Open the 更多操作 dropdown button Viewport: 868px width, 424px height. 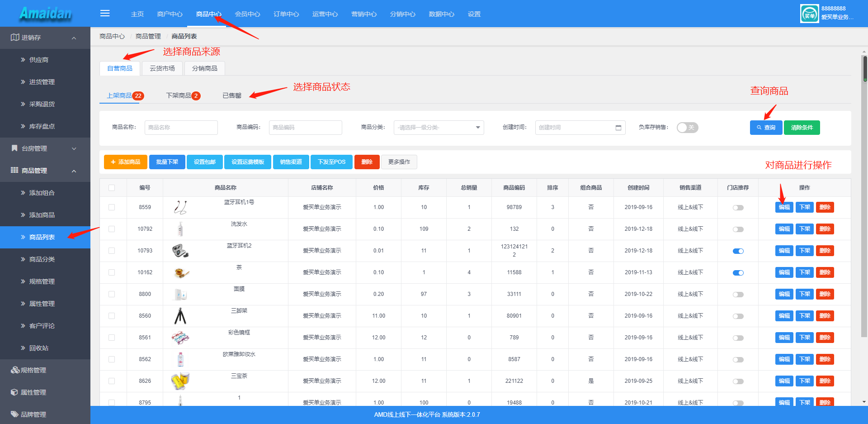tap(399, 162)
